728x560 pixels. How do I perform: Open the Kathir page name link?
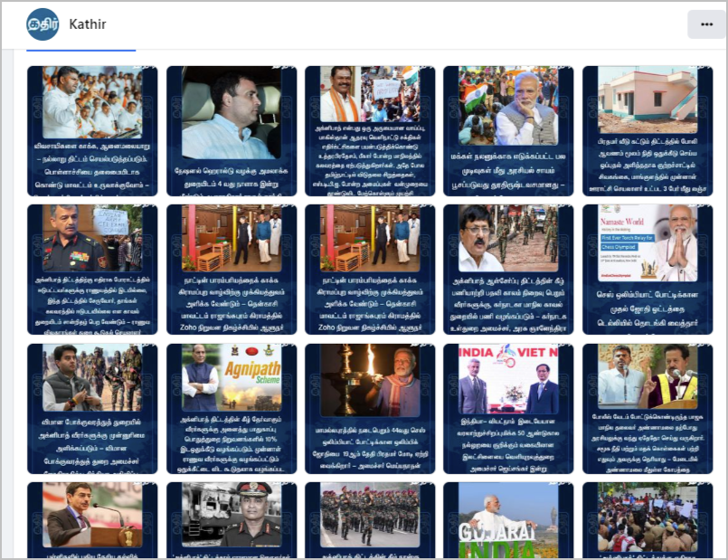88,24
